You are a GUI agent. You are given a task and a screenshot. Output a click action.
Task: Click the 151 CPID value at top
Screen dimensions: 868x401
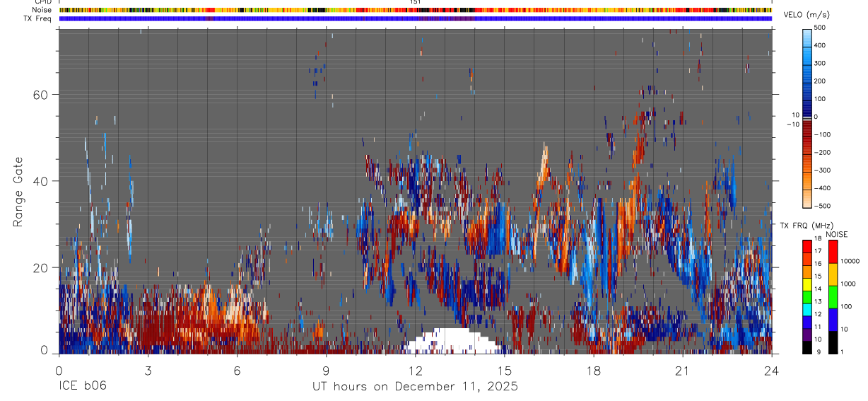tap(416, 2)
